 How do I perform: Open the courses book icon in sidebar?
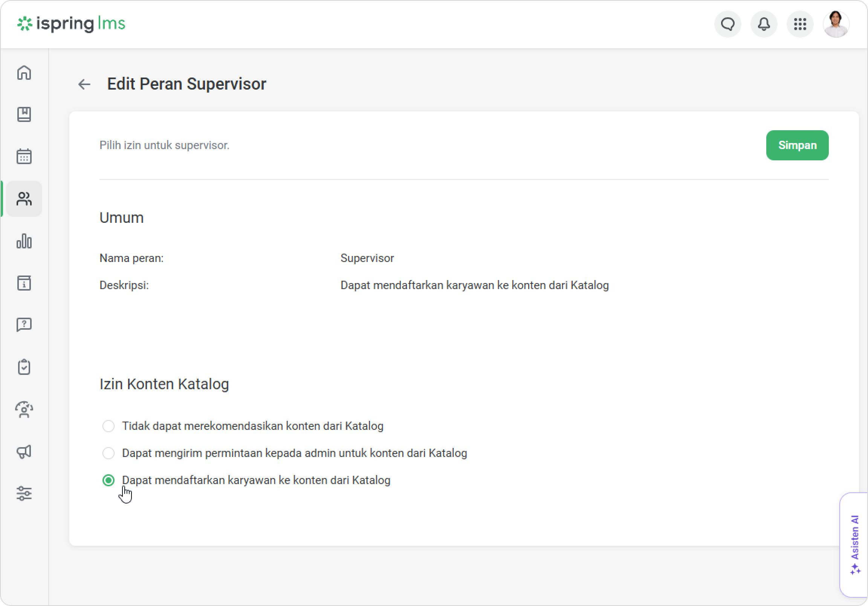(x=24, y=114)
